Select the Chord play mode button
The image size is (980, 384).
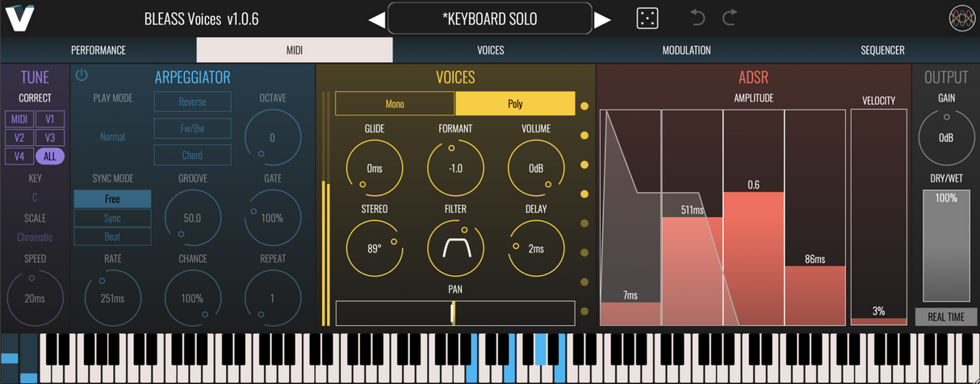tap(192, 155)
